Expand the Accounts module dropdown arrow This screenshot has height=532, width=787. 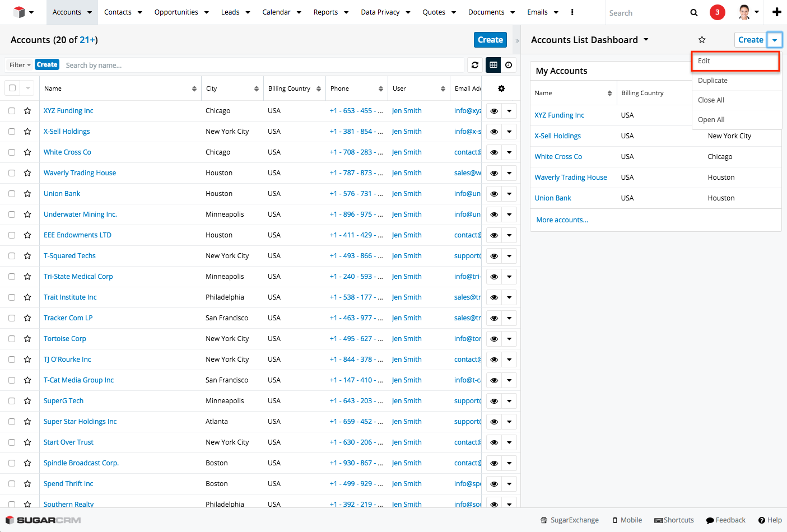click(90, 12)
